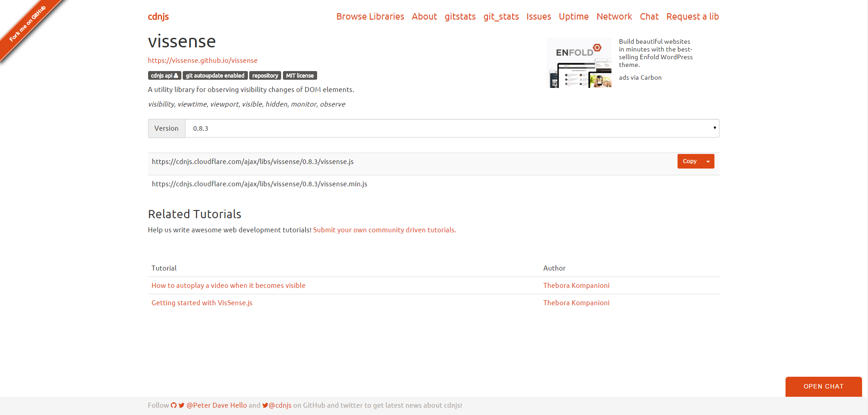
Task: Open the Issues nav link
Action: pyautogui.click(x=539, y=16)
